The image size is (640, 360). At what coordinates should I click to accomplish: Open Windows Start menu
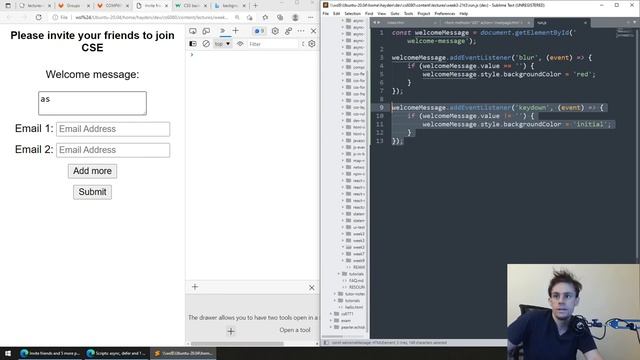click(x=8, y=353)
